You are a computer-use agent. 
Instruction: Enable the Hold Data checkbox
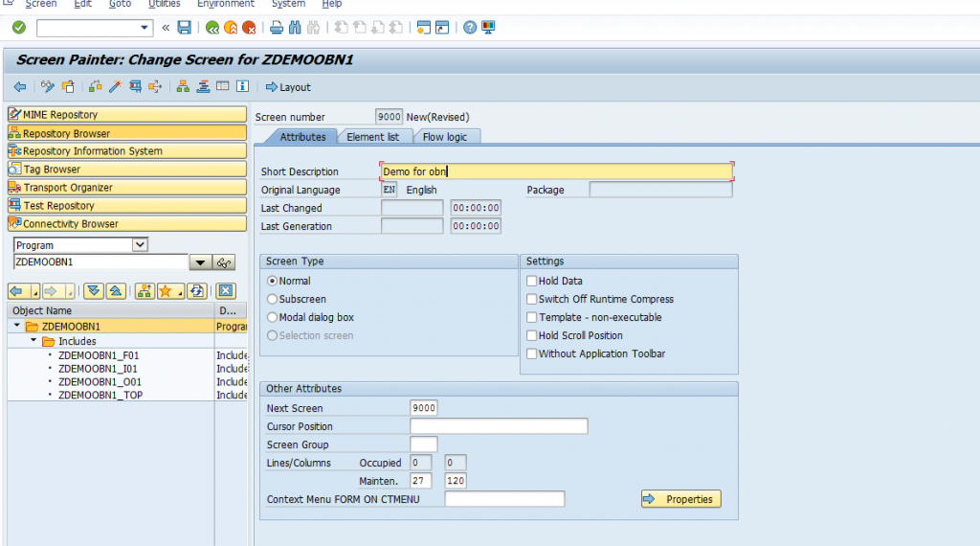[x=532, y=282]
